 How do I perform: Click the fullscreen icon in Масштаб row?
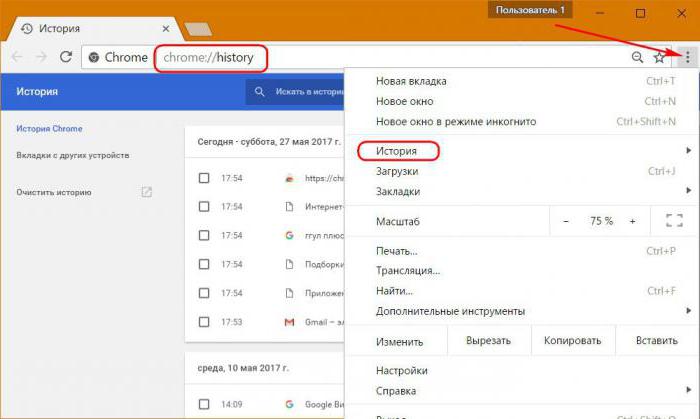point(674,220)
